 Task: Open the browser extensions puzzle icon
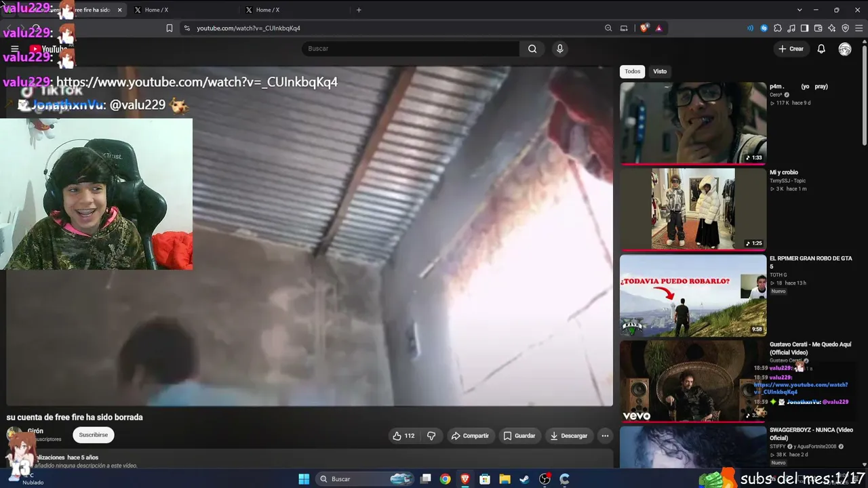coord(778,28)
